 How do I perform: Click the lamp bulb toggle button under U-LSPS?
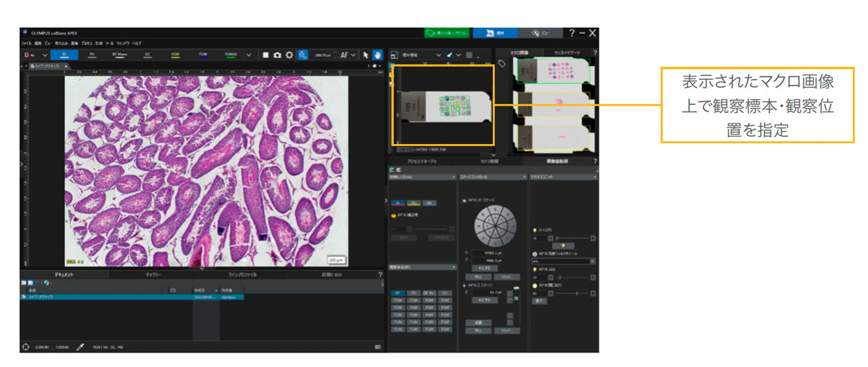tap(564, 246)
